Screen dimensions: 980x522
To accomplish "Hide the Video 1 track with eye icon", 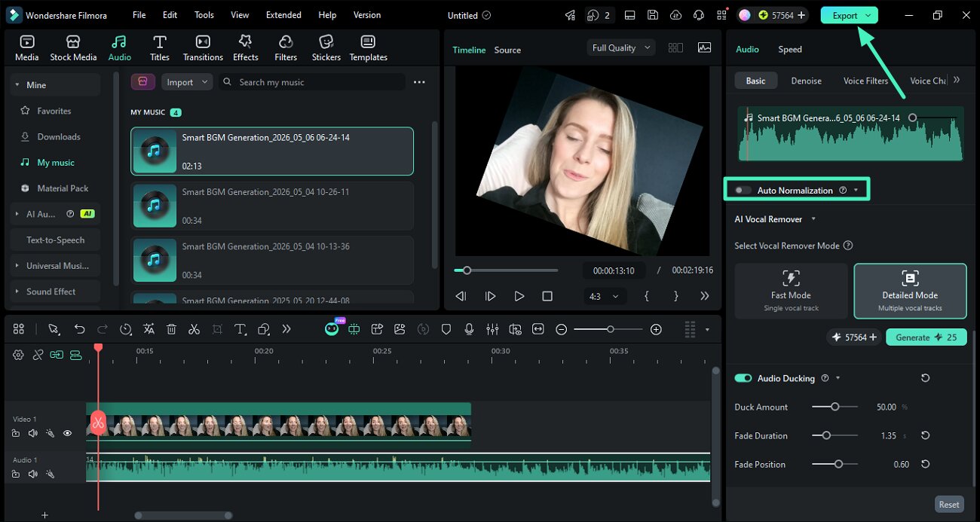I will click(x=67, y=433).
